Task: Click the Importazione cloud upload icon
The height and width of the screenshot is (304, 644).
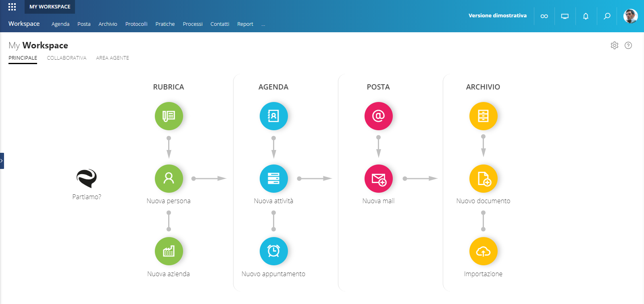Action: (x=483, y=251)
